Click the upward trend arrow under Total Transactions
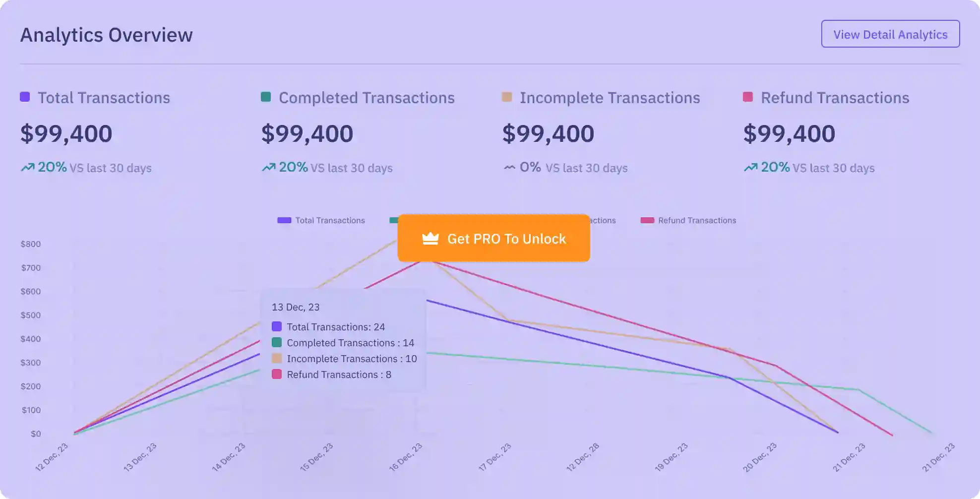The image size is (980, 499). click(x=27, y=167)
